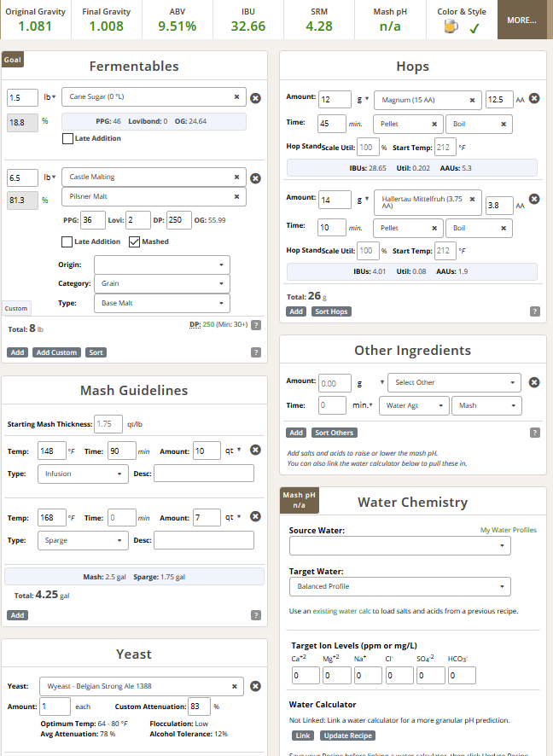Remove the 148°F infusion mash step
Image resolution: width=553 pixels, height=756 pixels.
click(x=255, y=450)
